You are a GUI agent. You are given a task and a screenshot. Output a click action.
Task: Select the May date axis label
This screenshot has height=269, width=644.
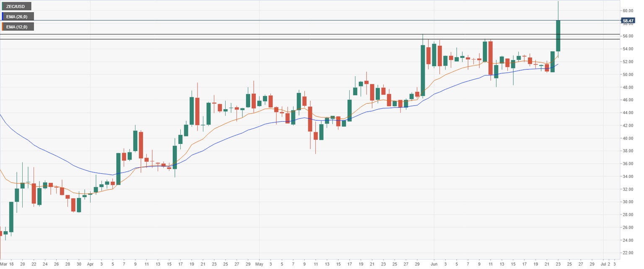coord(259,264)
